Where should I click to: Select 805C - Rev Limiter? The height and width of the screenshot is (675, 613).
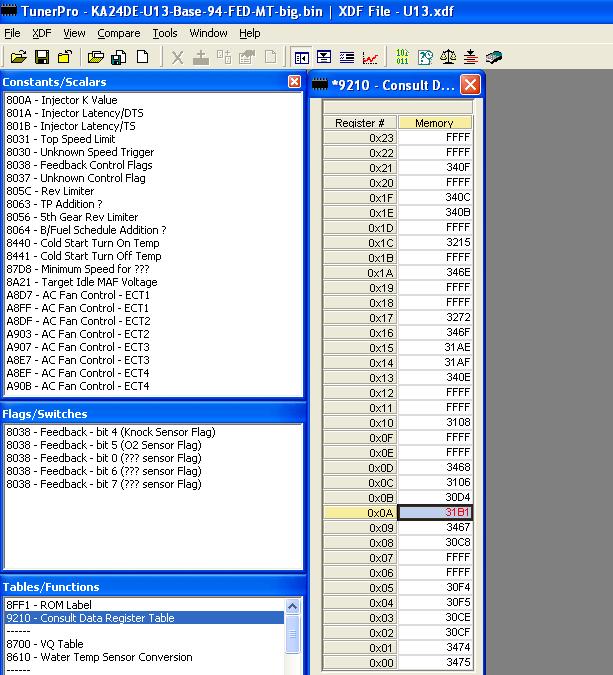click(50, 191)
